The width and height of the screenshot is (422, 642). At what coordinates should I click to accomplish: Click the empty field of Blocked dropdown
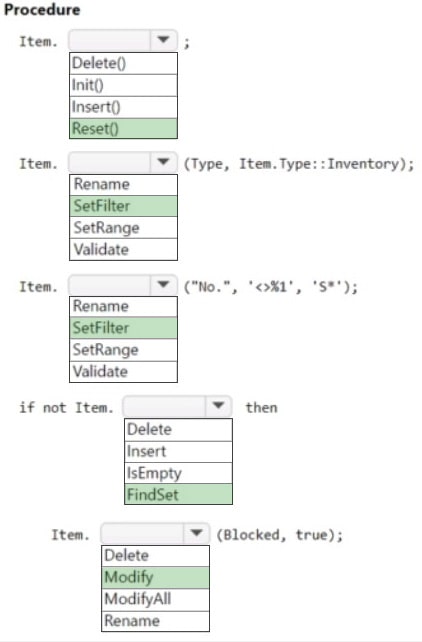click(142, 533)
